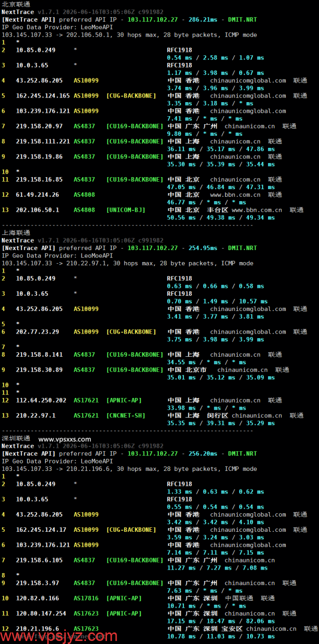Click hop IP address 219.158.20.97
The image size is (319, 644).
pyautogui.click(x=39, y=126)
